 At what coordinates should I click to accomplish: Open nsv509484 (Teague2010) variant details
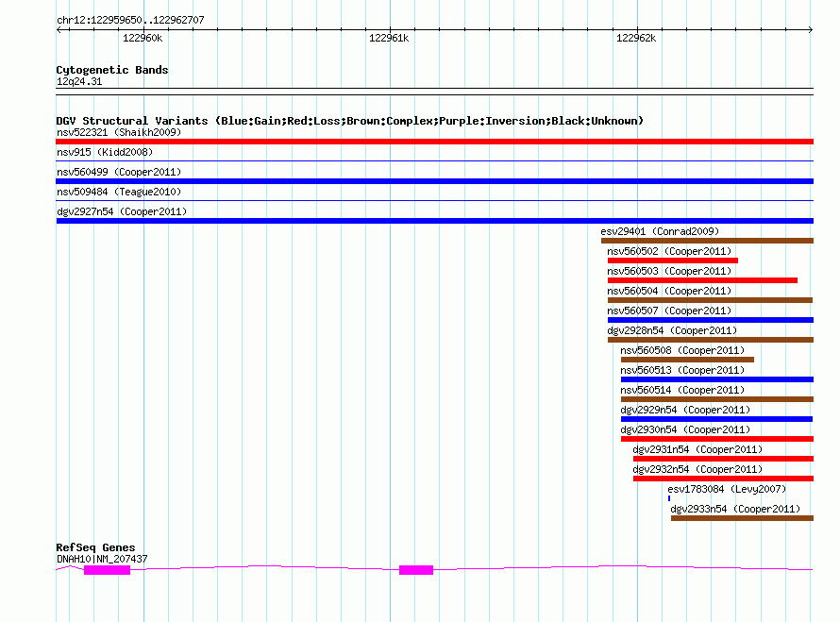click(119, 192)
